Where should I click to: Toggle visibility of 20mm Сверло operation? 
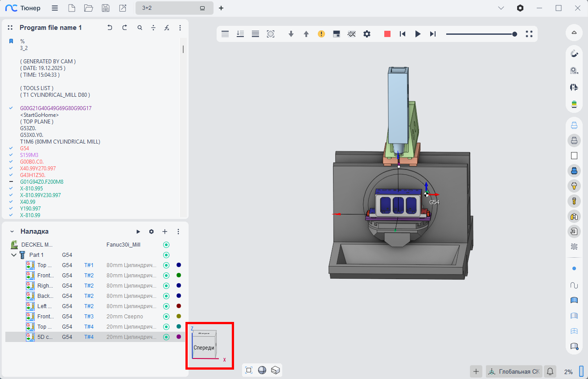[x=166, y=317]
